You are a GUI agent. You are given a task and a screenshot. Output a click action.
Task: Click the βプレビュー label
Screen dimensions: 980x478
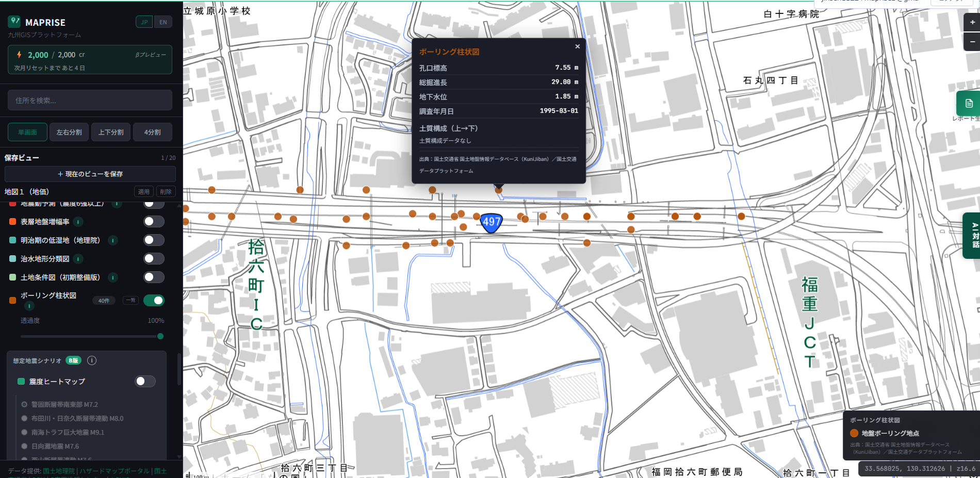tap(151, 55)
